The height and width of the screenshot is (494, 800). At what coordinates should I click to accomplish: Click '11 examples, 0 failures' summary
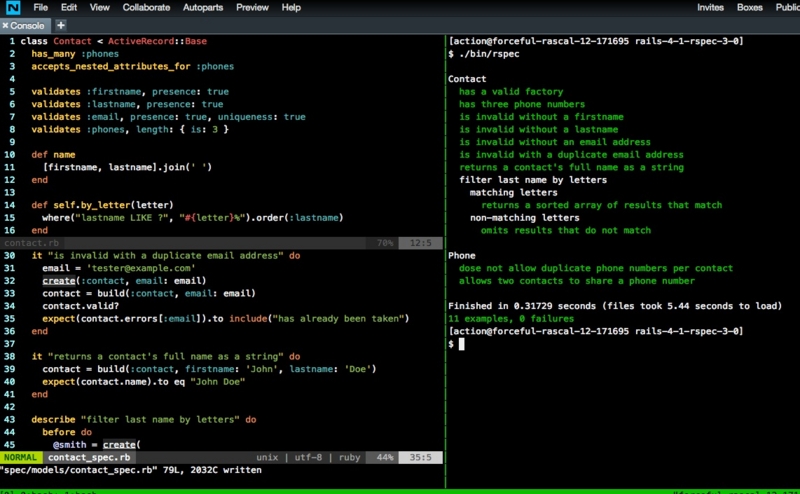click(511, 319)
